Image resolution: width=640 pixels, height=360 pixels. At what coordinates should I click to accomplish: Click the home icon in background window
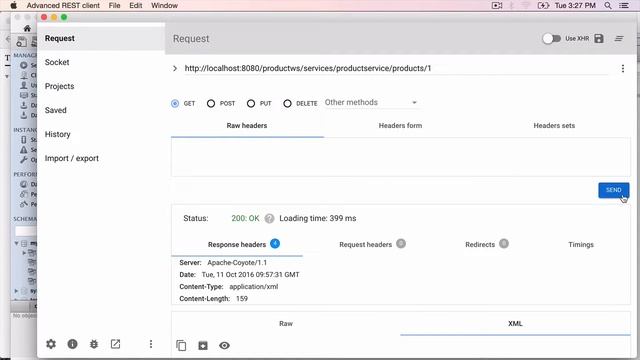pos(27,29)
